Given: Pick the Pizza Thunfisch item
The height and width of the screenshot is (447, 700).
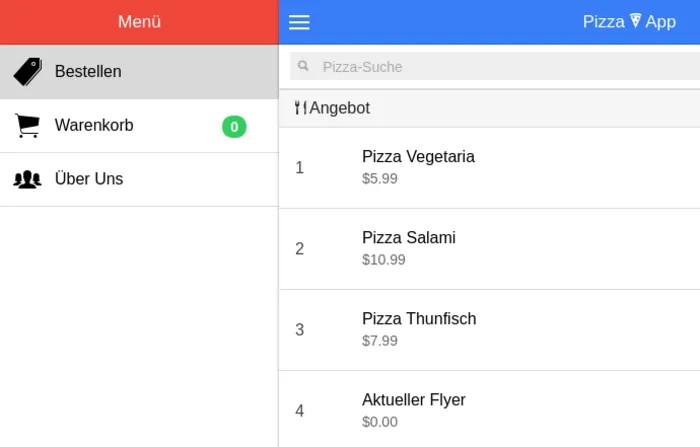Looking at the screenshot, I should click(419, 319).
